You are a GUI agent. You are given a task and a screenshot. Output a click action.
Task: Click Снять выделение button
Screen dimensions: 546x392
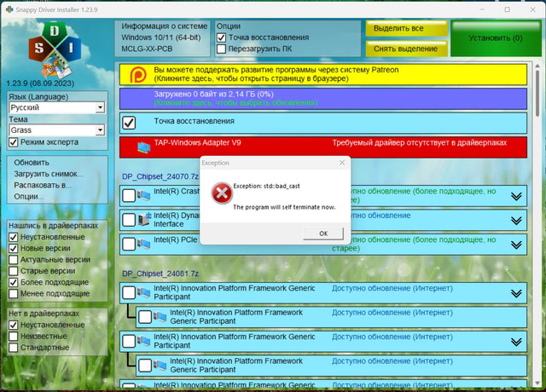click(x=406, y=49)
